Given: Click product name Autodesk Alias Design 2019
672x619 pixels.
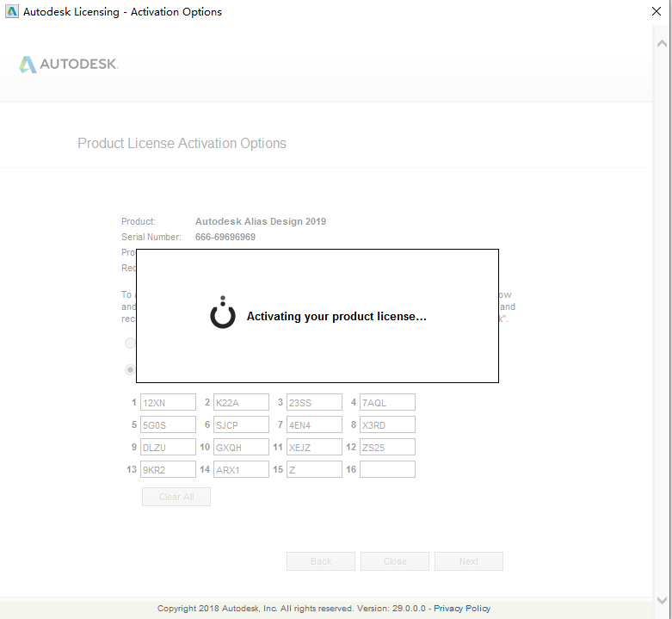Looking at the screenshot, I should (261, 221).
